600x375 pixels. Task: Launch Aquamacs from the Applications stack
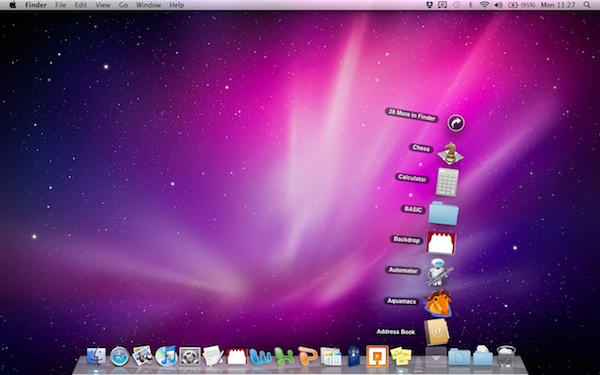[x=437, y=303]
